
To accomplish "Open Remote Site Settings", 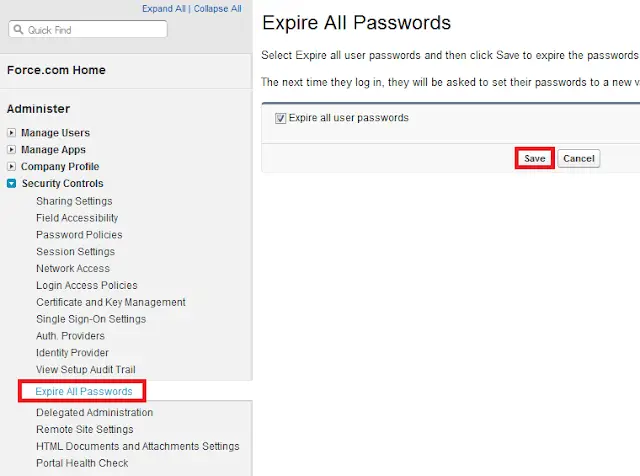I will click(85, 429).
